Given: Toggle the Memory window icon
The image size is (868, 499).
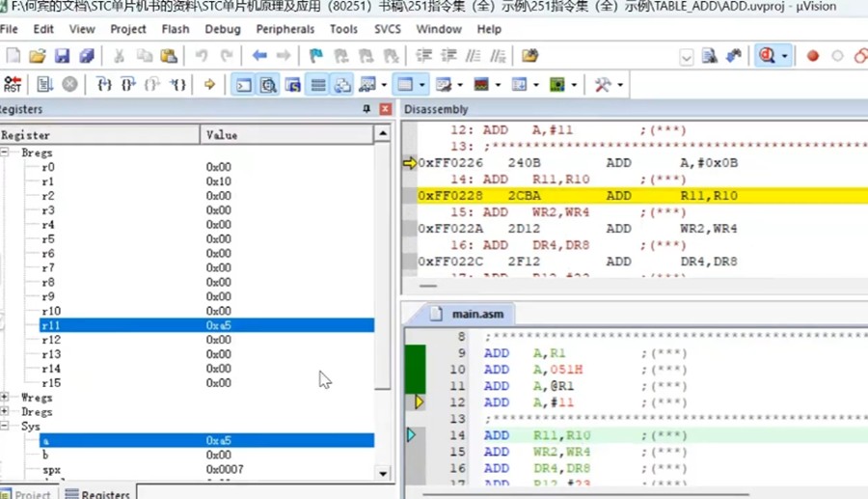Looking at the screenshot, I should coord(405,85).
